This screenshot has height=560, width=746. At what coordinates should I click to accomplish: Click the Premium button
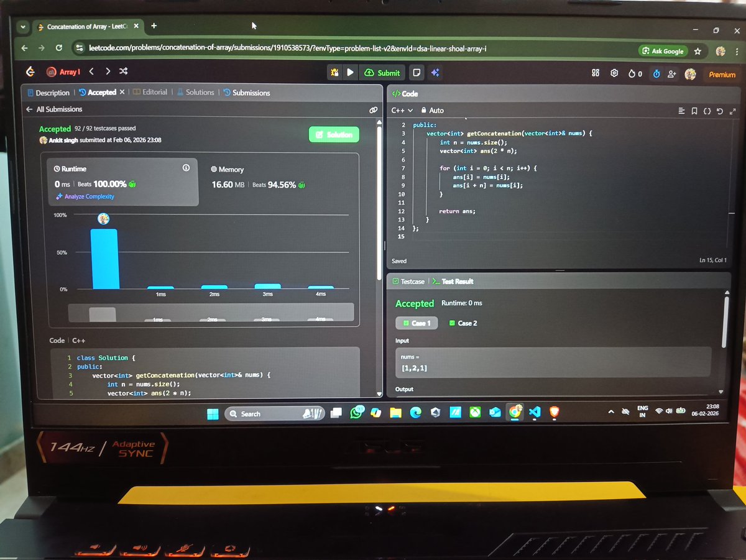tap(722, 75)
